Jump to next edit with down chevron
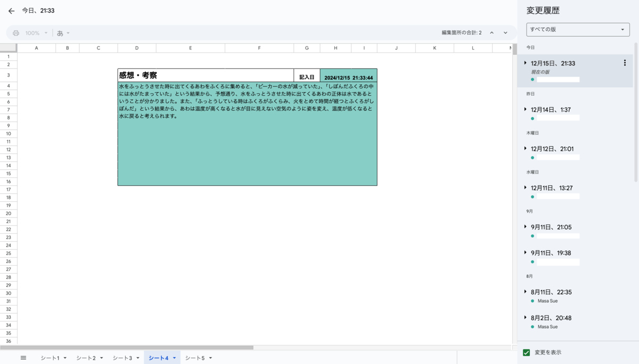 pos(505,33)
